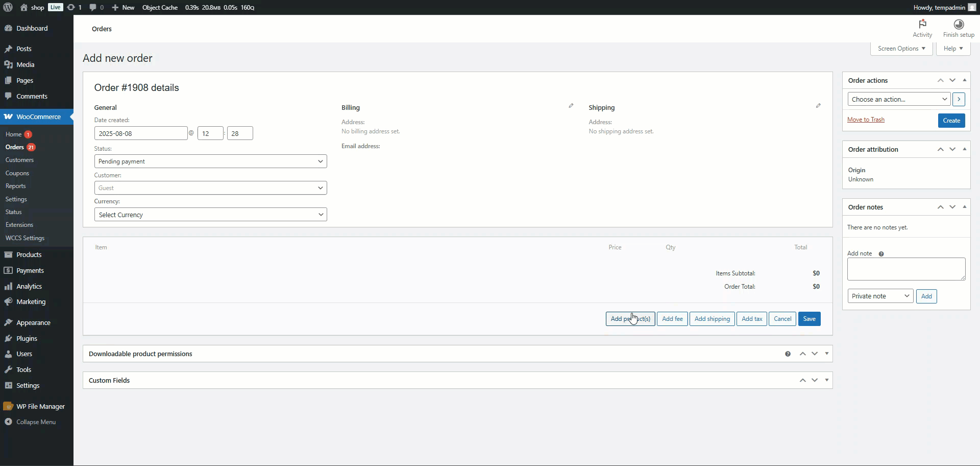Click the Add note text area

(x=905, y=269)
